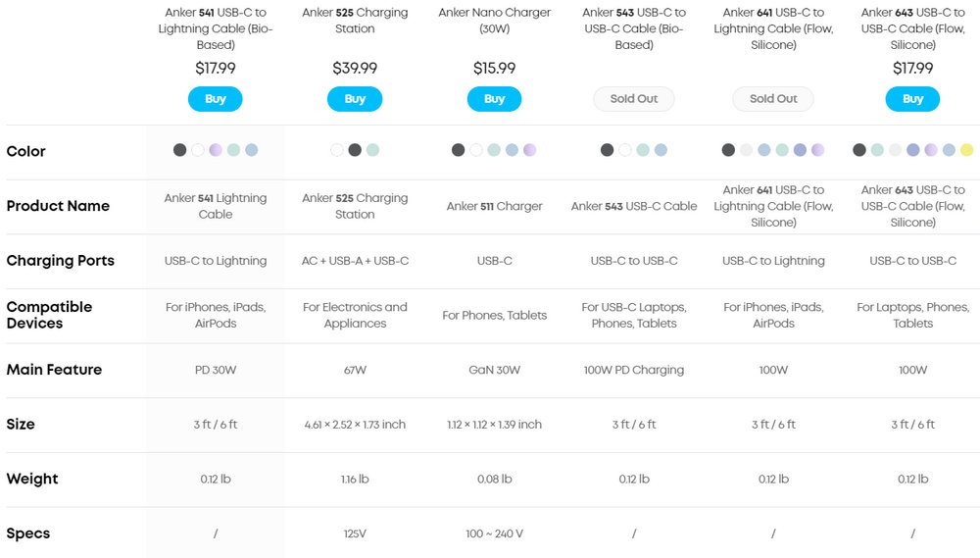Open Anker Nano Charger (30W) product title
Screen dimensions: 980x558
point(494,21)
